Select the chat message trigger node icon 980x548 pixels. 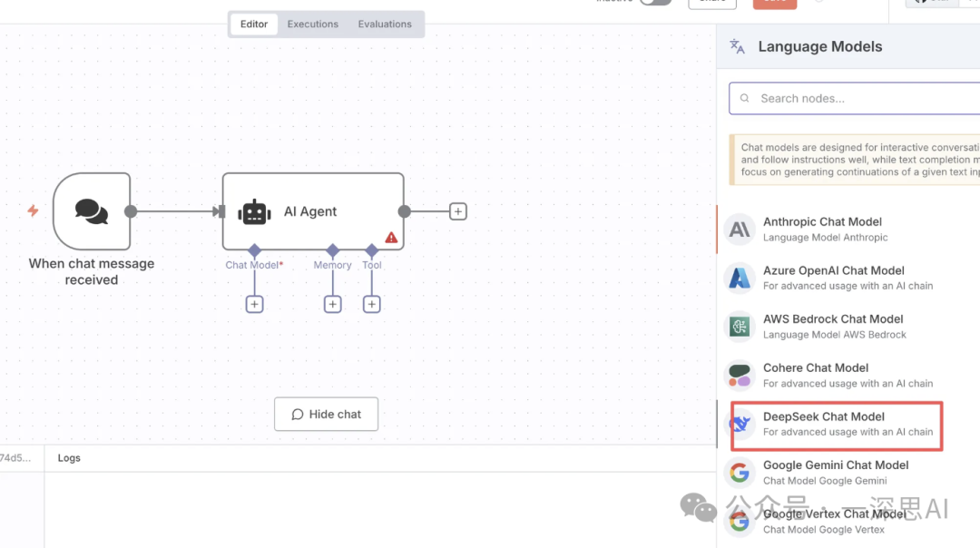(92, 211)
